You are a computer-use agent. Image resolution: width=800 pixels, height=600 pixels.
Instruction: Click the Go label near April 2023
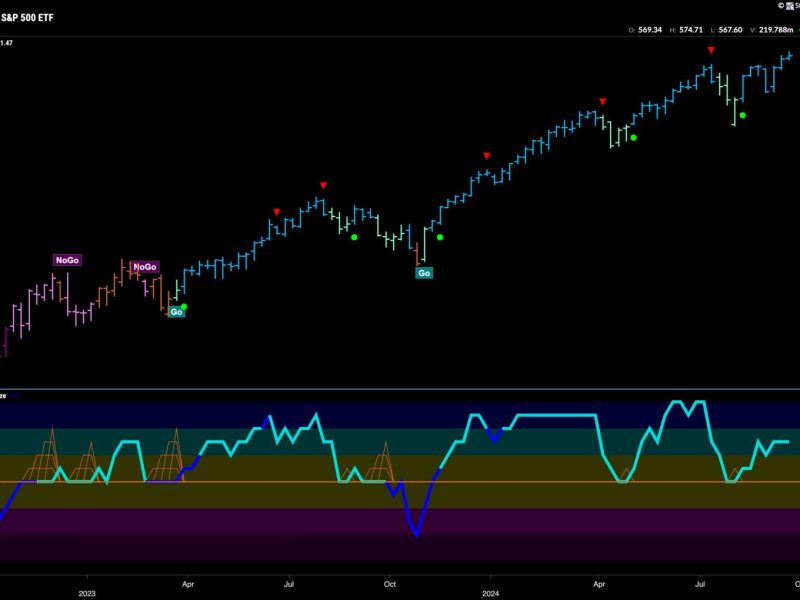pos(176,312)
